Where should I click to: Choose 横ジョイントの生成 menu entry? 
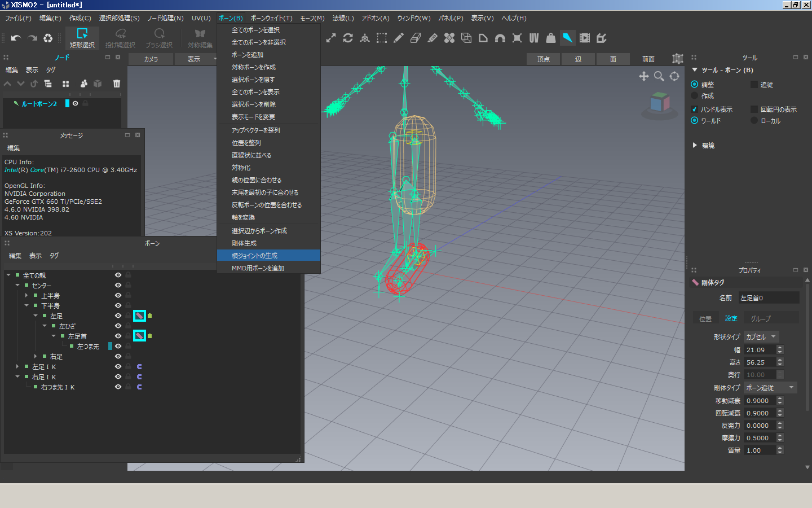[x=268, y=256]
